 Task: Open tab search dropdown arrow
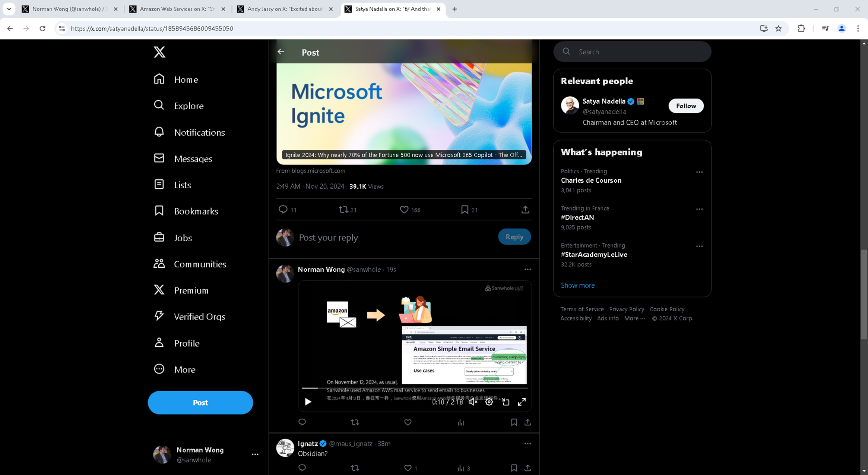point(9,9)
